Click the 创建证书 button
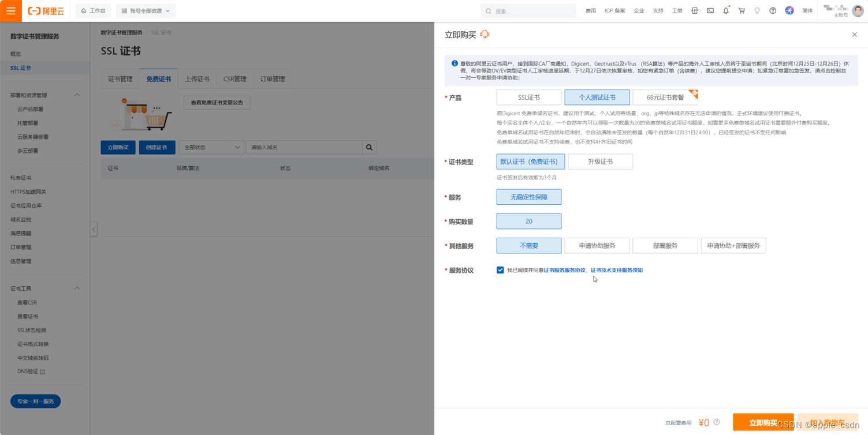The height and width of the screenshot is (435, 868). [157, 147]
